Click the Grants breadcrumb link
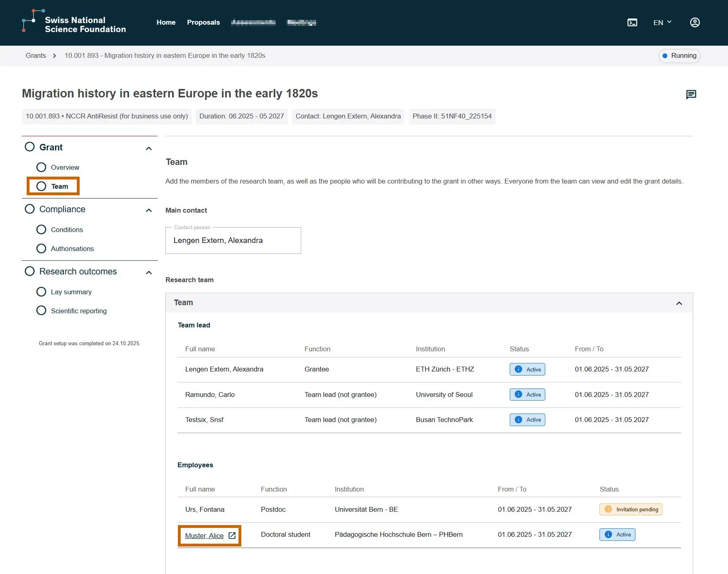This screenshot has width=728, height=574. click(36, 56)
